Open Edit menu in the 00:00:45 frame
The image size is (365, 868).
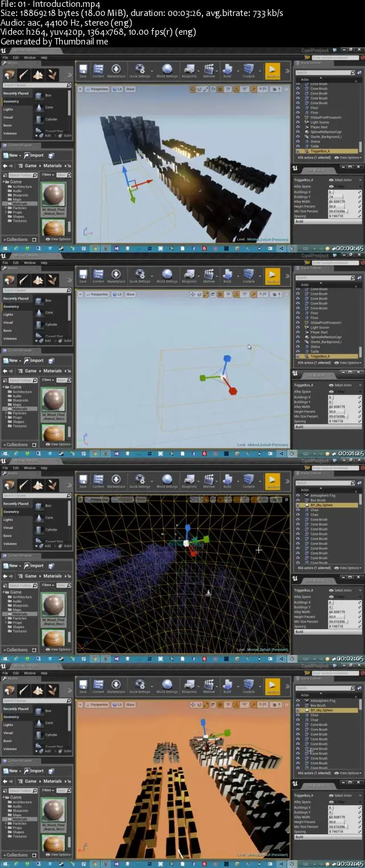(15, 58)
